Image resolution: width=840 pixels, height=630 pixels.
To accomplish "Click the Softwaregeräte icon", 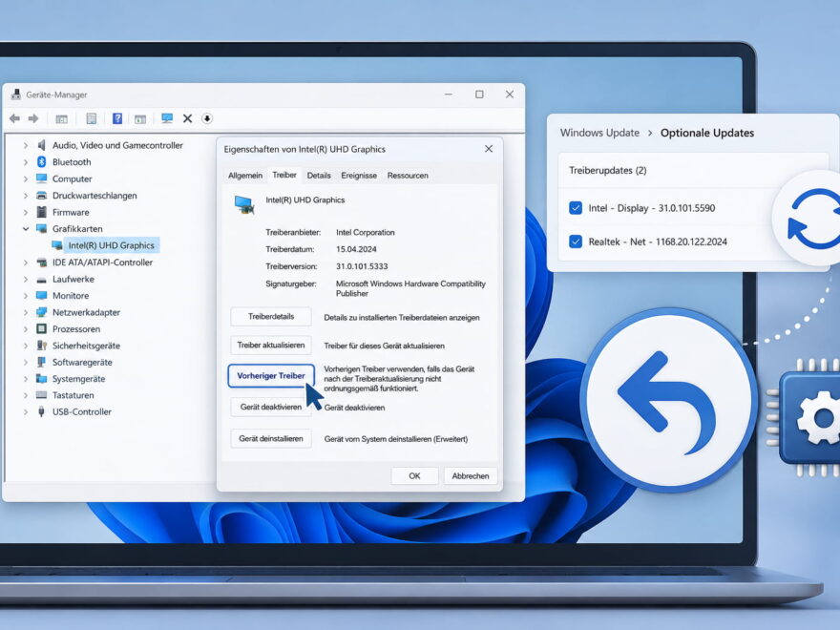I will [41, 362].
